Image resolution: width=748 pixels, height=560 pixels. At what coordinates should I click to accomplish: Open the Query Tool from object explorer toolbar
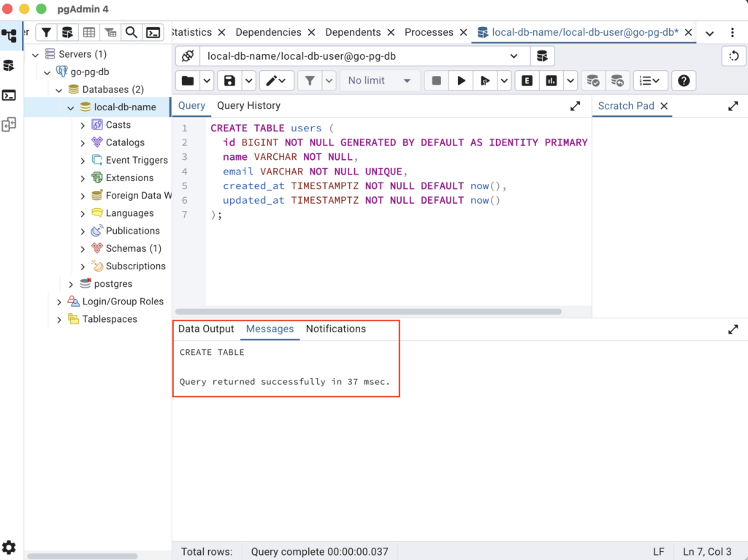67,32
